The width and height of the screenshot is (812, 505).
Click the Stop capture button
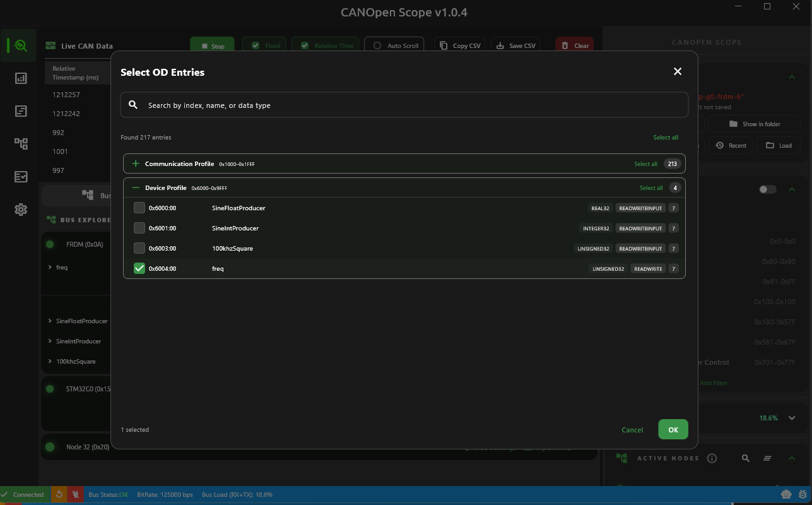[213, 45]
